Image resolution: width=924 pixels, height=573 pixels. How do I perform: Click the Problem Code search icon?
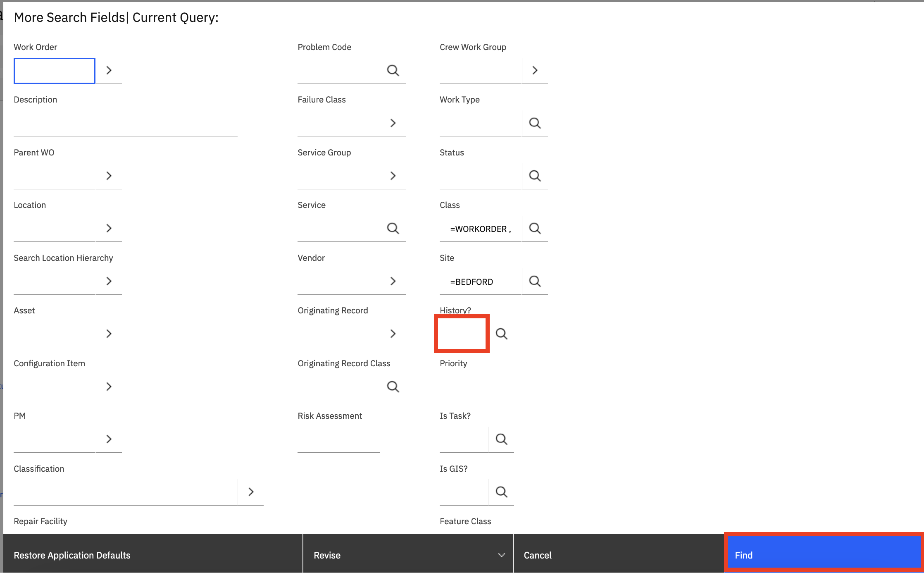point(393,70)
